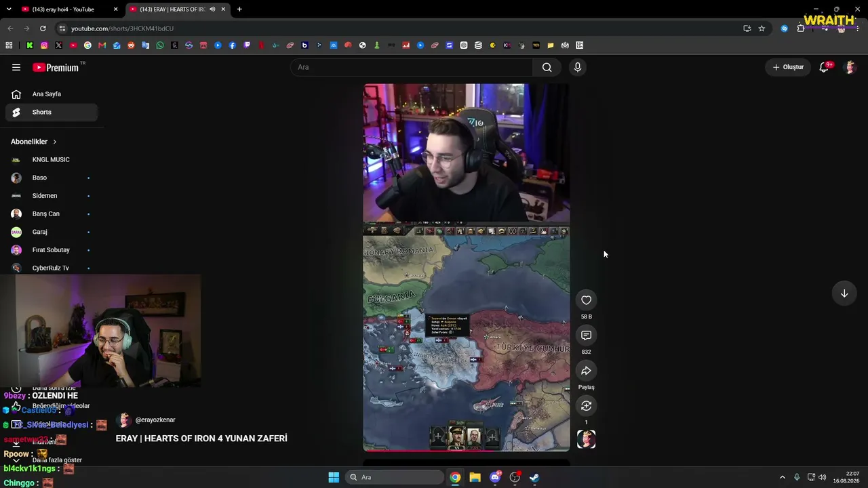Image resolution: width=868 pixels, height=488 pixels.
Task: Click the Oluştur create button
Action: click(x=788, y=67)
